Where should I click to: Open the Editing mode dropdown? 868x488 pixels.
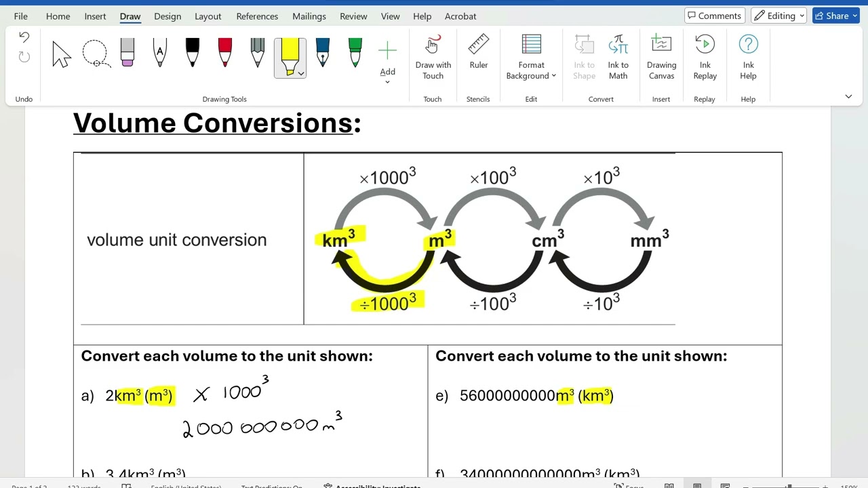pyautogui.click(x=779, y=16)
